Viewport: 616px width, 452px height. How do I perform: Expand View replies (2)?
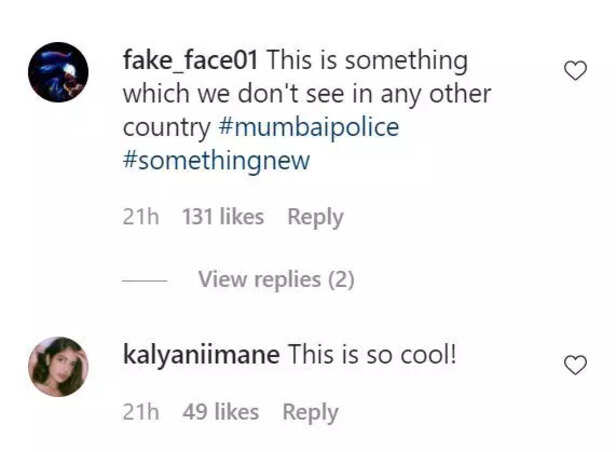[x=276, y=280]
